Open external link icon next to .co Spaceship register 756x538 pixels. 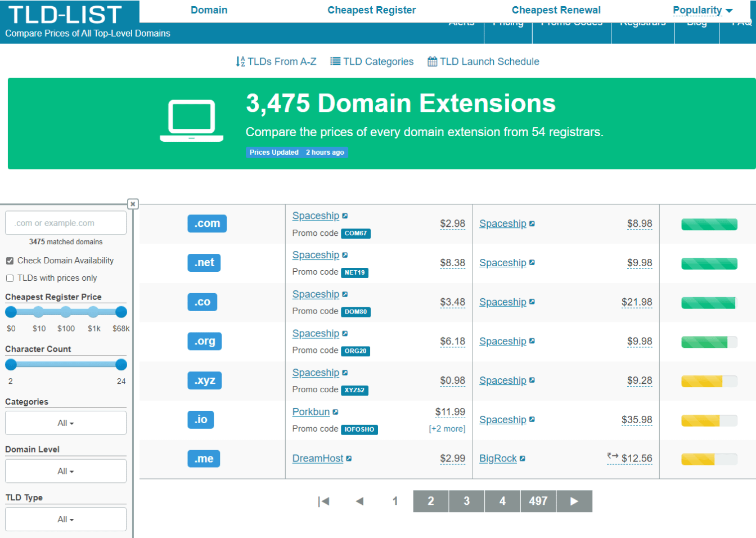pyautogui.click(x=345, y=294)
